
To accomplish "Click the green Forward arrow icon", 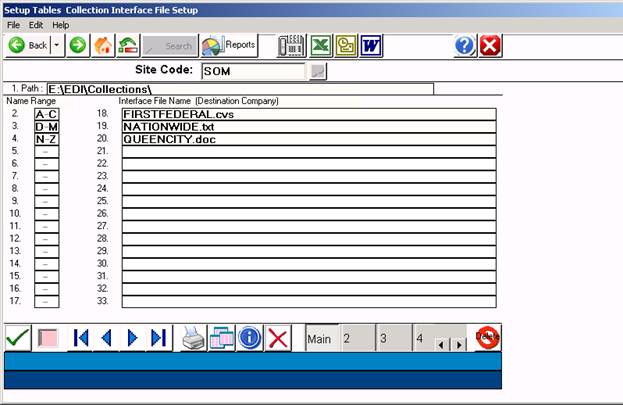I will [x=78, y=45].
